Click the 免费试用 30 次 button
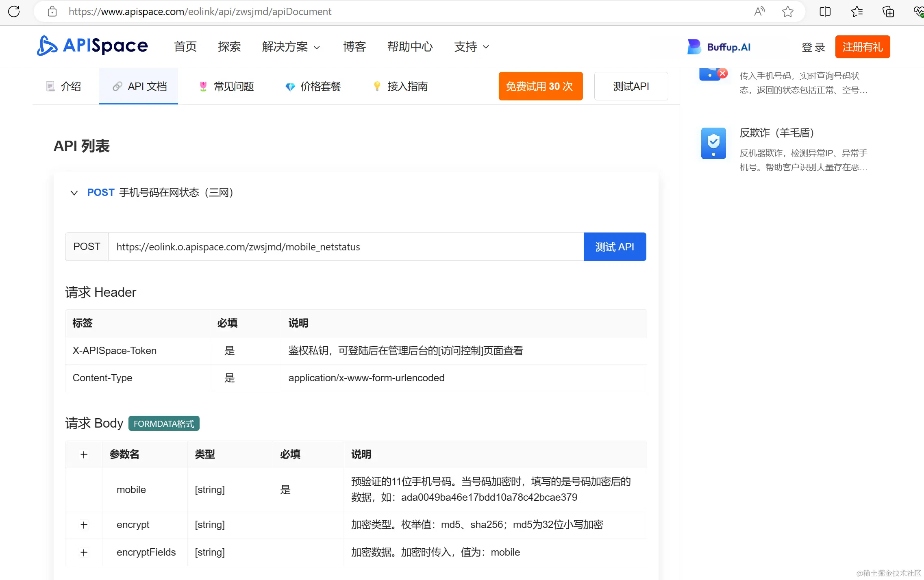Viewport: 924px width, 580px height. (540, 86)
